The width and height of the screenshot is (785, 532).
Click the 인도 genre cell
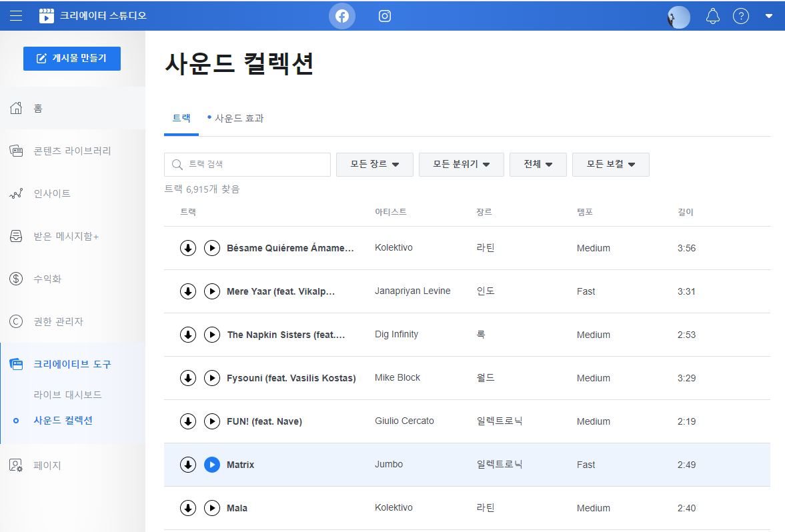pos(485,291)
